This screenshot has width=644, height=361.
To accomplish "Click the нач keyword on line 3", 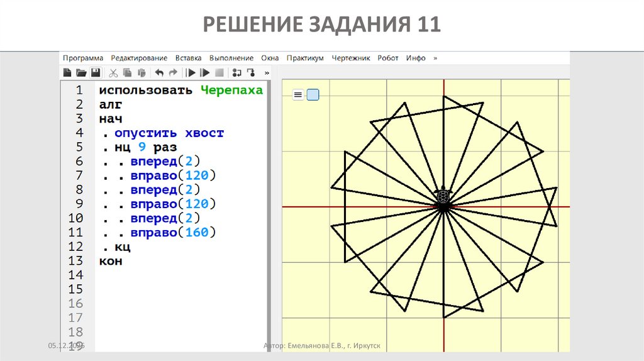I will point(111,119).
